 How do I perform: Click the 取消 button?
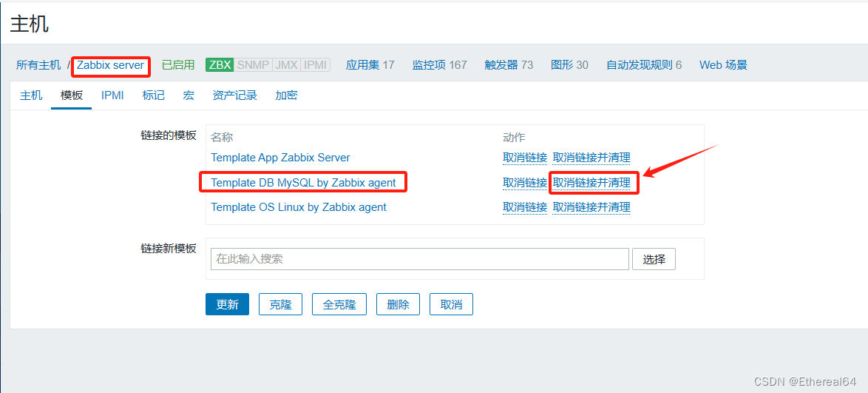tap(451, 304)
